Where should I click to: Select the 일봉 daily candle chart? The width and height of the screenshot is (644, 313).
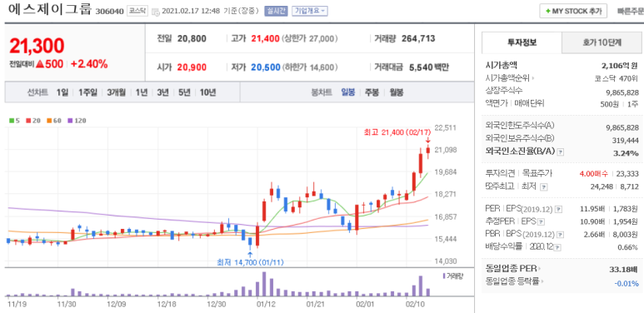348,92
